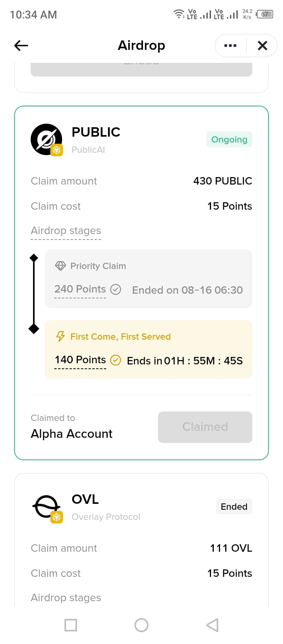This screenshot has width=283, height=644.
Task: Tap the checkmark next to 240 Points
Action: pos(116,289)
